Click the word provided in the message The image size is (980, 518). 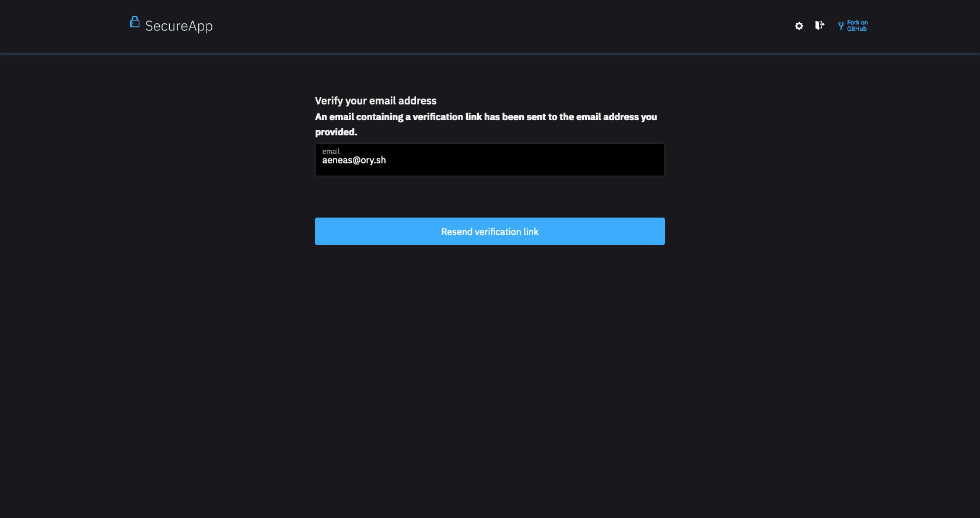click(335, 132)
